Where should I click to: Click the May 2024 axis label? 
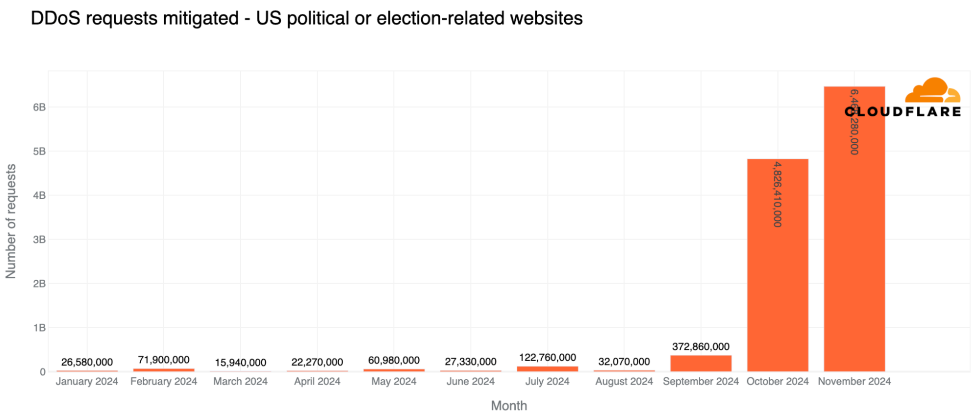click(x=394, y=382)
